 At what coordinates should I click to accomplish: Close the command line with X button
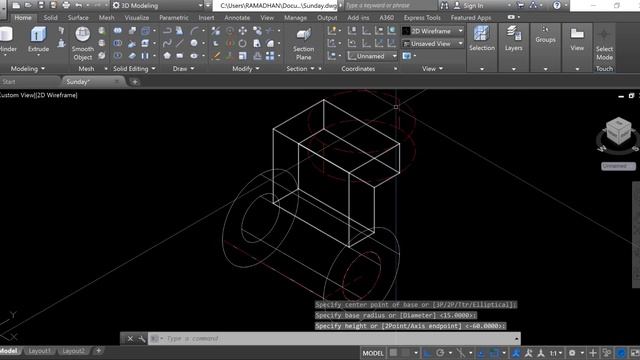point(130,338)
